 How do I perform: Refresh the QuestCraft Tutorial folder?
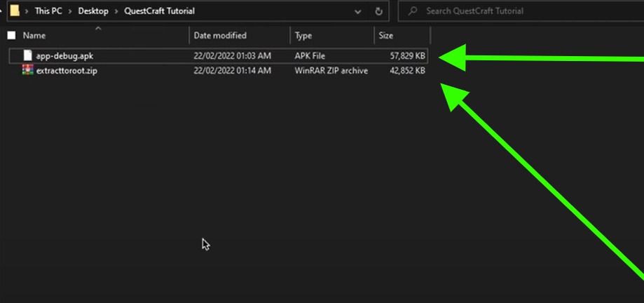[378, 11]
